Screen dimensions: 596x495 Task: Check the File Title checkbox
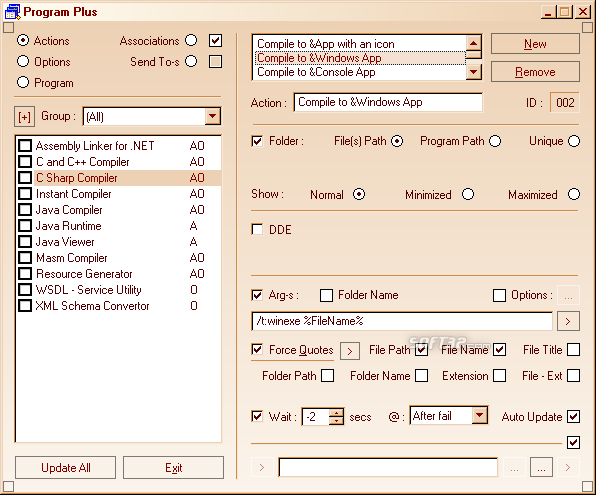(x=573, y=350)
